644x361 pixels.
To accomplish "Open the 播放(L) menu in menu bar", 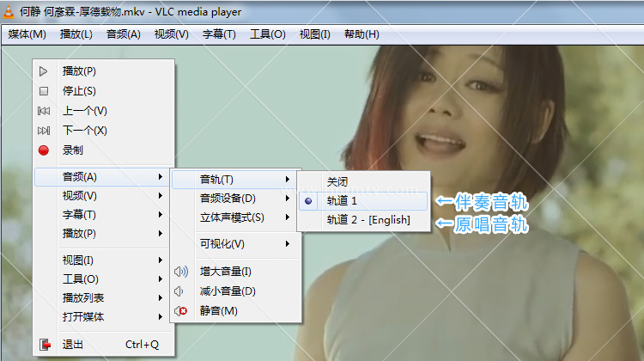I will pos(76,34).
